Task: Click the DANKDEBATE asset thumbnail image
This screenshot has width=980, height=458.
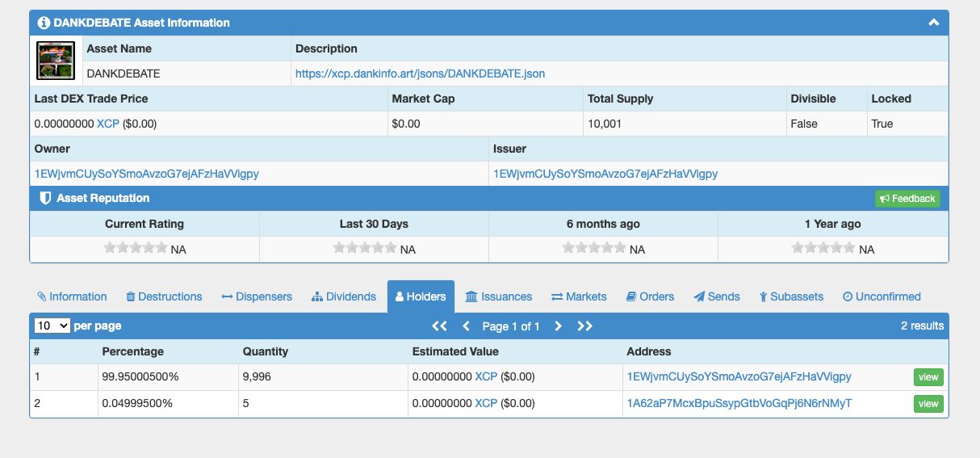Action: coord(56,61)
